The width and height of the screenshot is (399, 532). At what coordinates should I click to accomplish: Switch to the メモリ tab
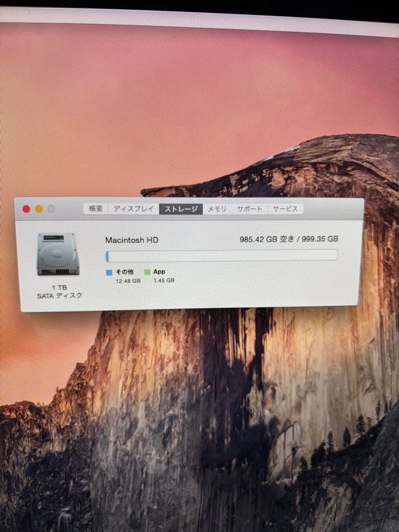pyautogui.click(x=217, y=208)
